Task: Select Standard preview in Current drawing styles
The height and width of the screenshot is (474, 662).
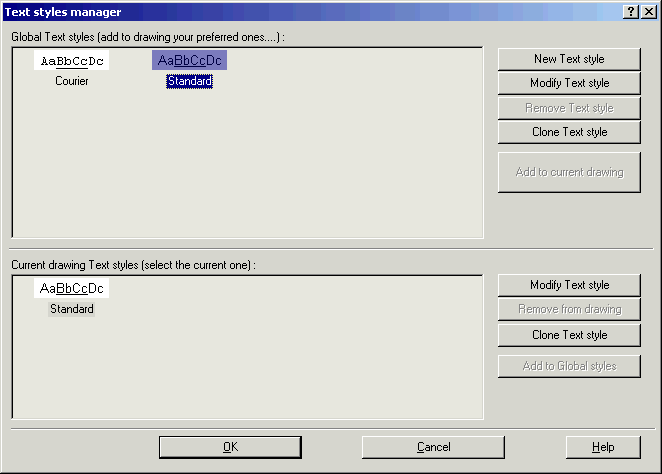Action: (72, 289)
